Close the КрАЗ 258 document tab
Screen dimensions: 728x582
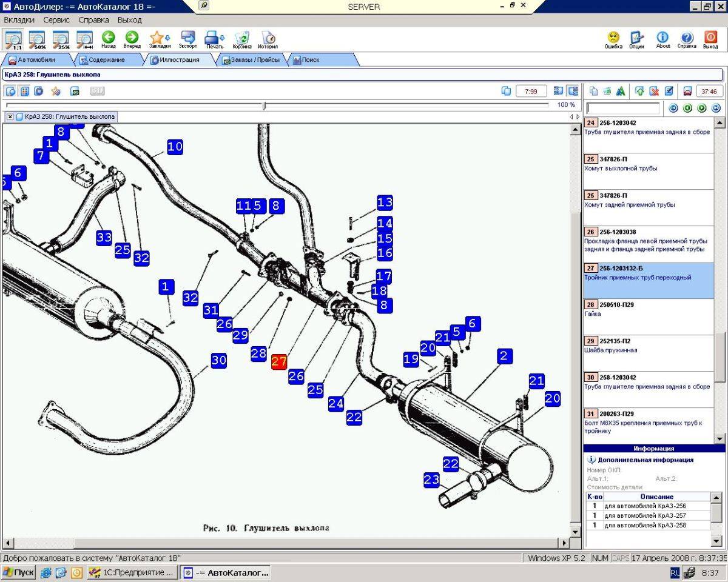[10, 116]
